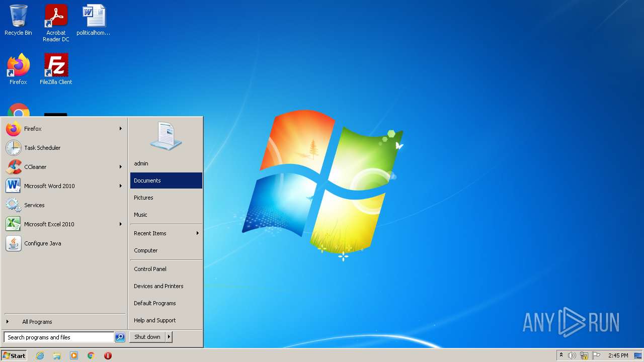Viewport: 644px width, 362px height.
Task: Open Documents from the Start menu
Action: click(166, 180)
